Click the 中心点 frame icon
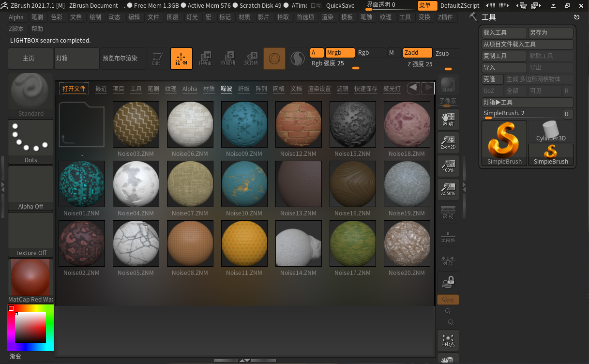Screen dimensions: 589x364 tap(448, 340)
